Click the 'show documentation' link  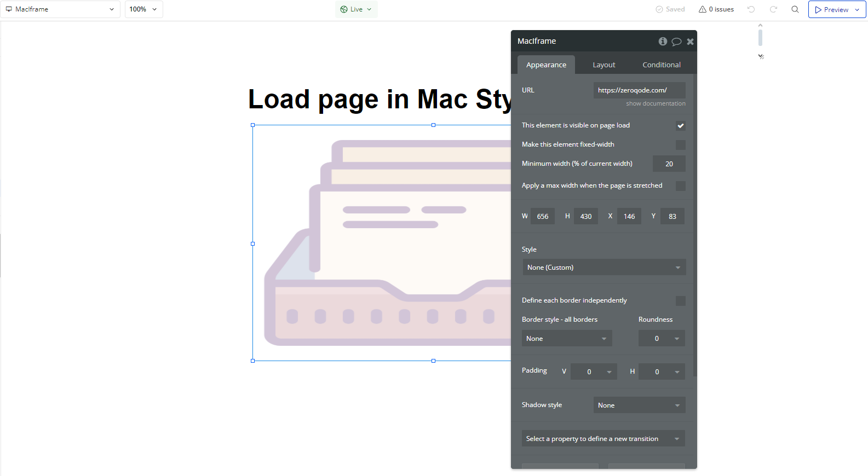[x=656, y=103]
